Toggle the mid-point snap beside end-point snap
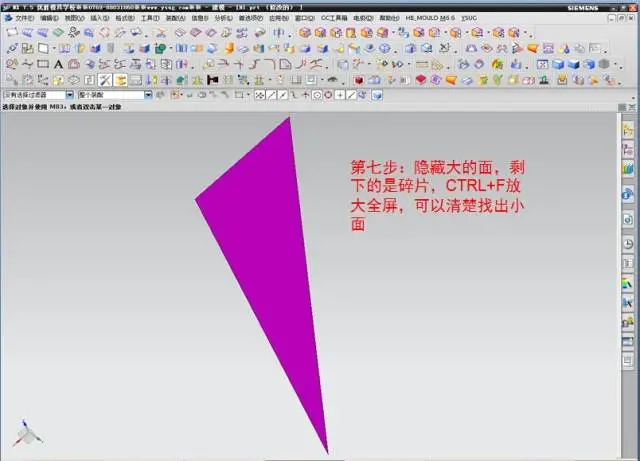The width and height of the screenshot is (640, 461). coord(282,96)
